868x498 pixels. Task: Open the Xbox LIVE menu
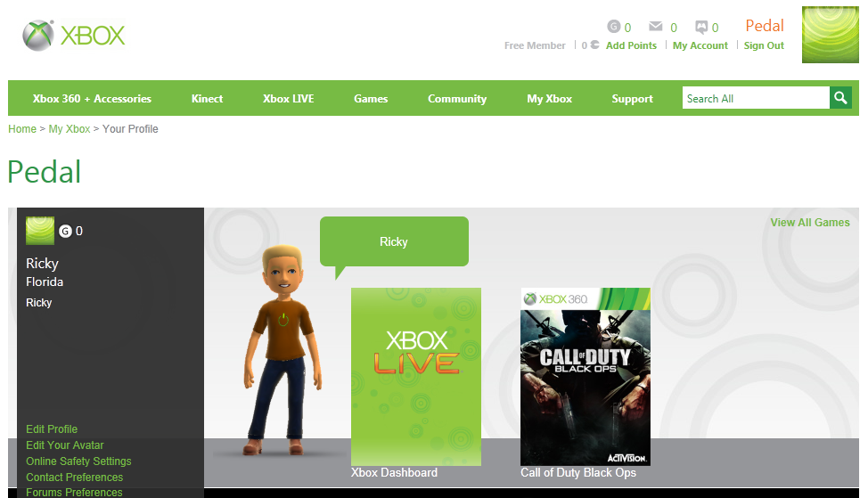(289, 99)
